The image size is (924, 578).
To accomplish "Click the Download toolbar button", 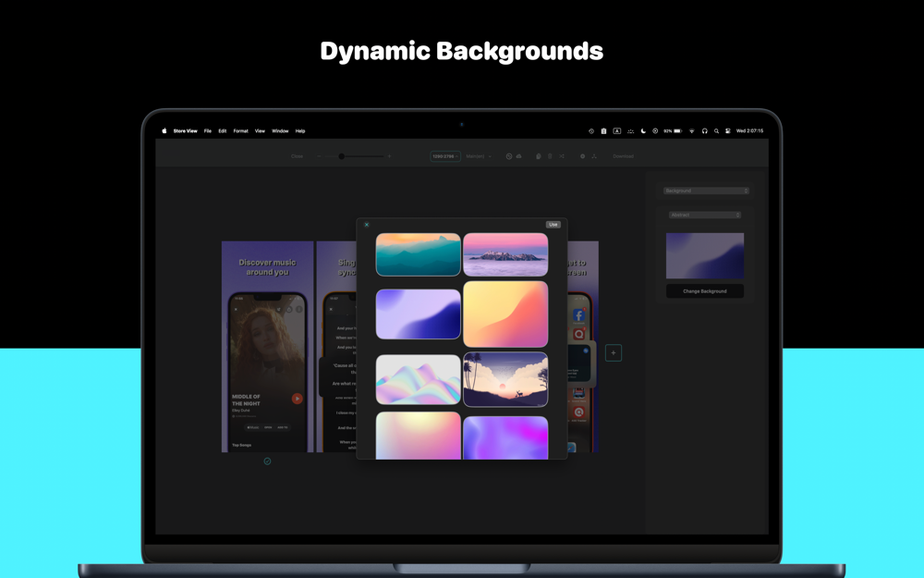I will click(x=623, y=156).
